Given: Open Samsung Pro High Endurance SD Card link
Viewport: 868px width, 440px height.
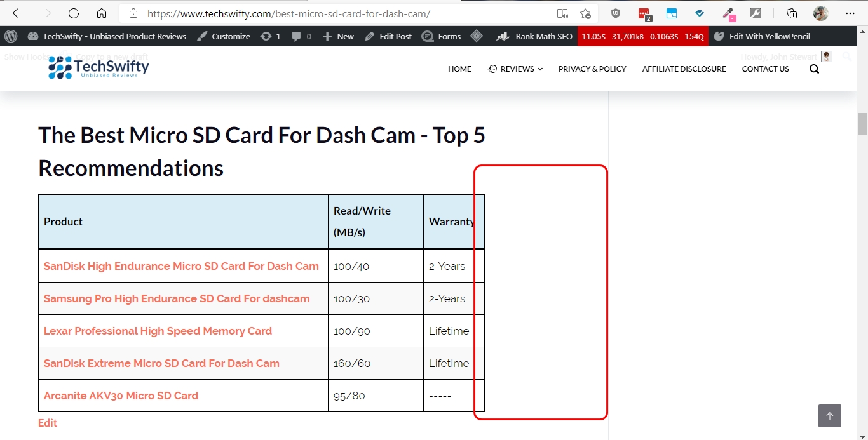Looking at the screenshot, I should point(177,298).
